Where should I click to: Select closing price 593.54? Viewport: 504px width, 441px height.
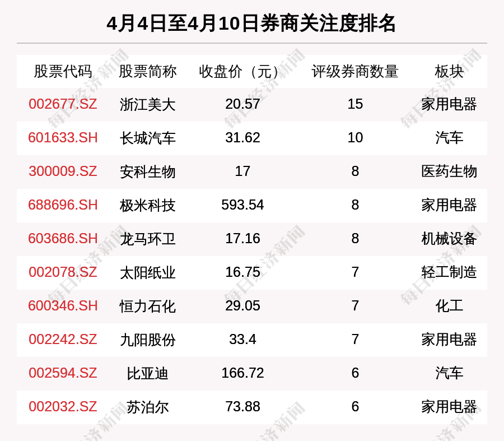click(242, 205)
